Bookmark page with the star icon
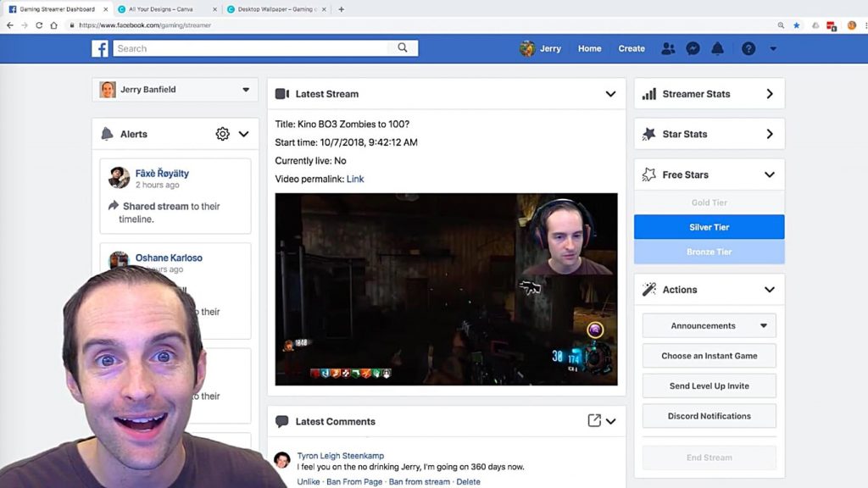This screenshot has height=488, width=868. (796, 25)
